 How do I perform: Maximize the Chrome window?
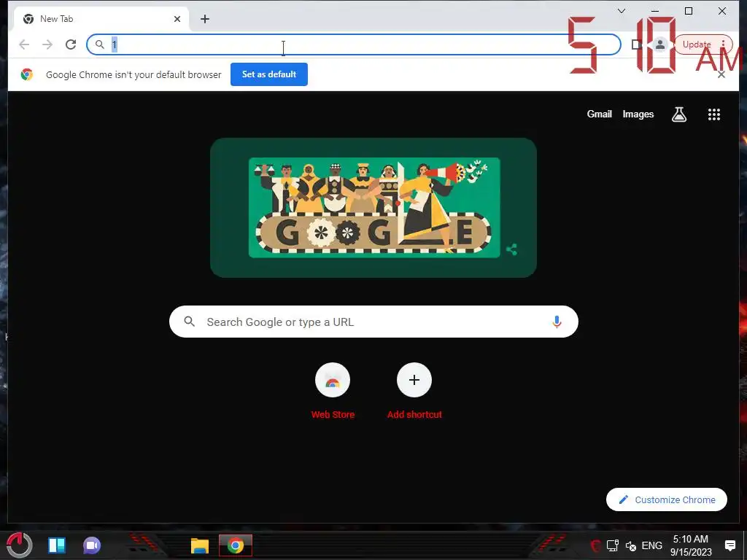click(x=689, y=11)
